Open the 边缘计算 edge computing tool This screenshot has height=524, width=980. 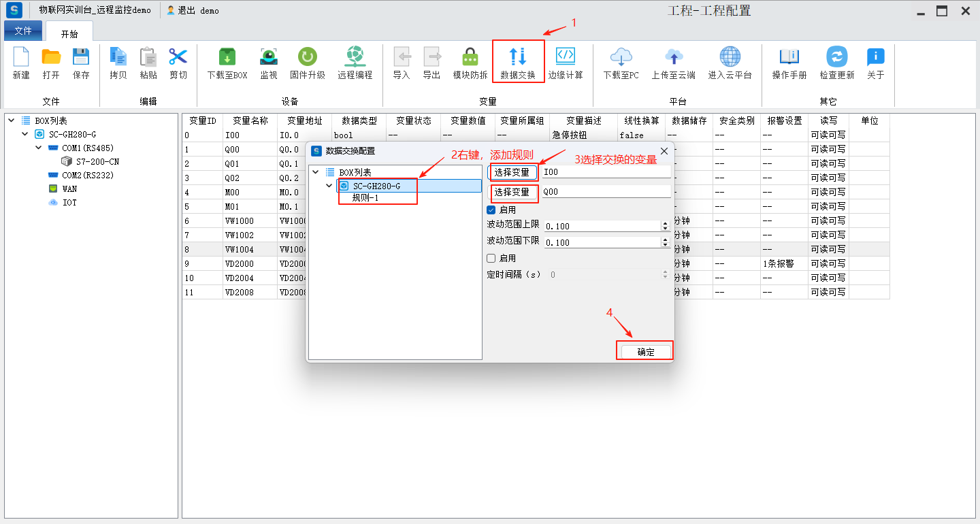coord(566,63)
